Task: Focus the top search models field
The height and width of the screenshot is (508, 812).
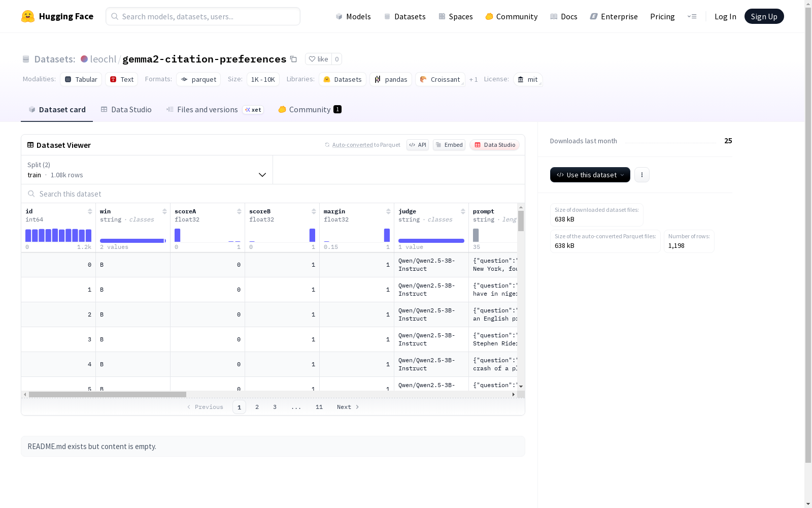Action: click(x=203, y=16)
